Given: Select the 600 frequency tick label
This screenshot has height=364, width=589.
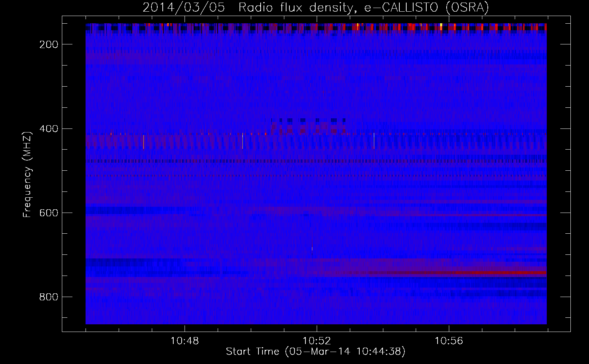Looking at the screenshot, I should pyautogui.click(x=49, y=213).
